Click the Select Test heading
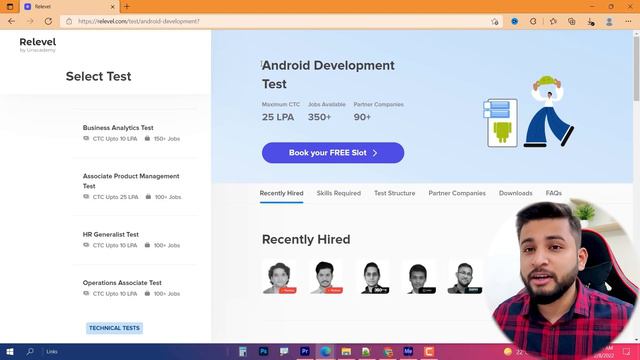Viewport: 640px width, 360px height. point(98,76)
